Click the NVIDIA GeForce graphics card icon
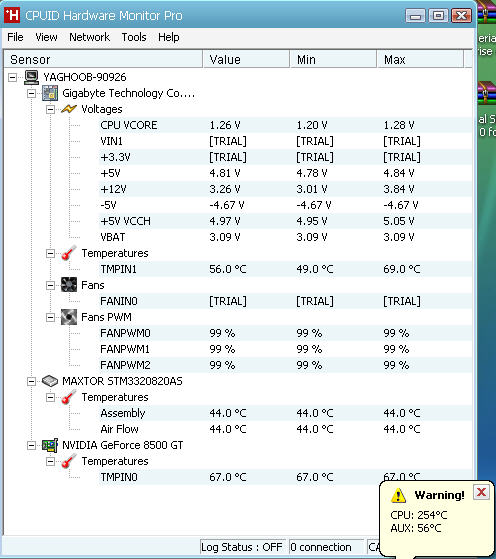This screenshot has height=559, width=496. point(50,445)
